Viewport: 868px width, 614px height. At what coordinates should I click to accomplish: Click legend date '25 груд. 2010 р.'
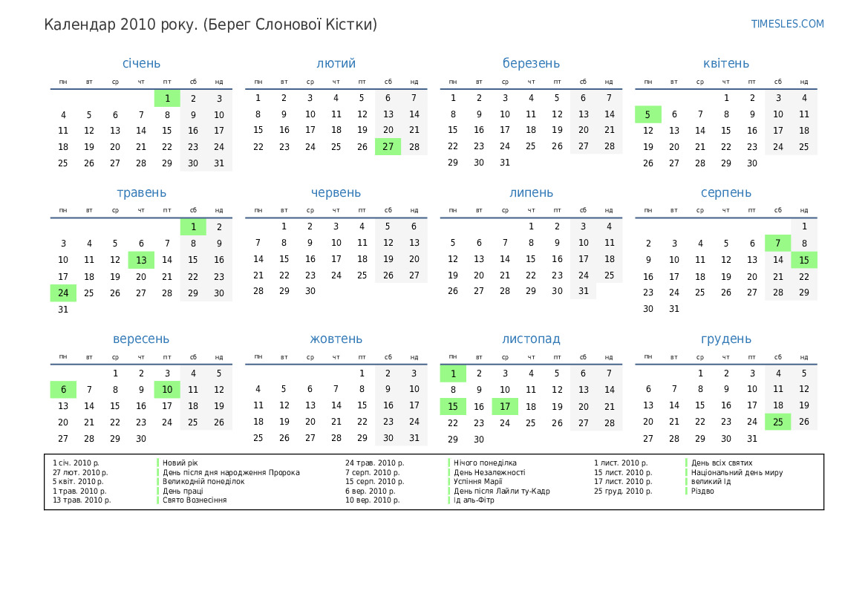pyautogui.click(x=623, y=491)
